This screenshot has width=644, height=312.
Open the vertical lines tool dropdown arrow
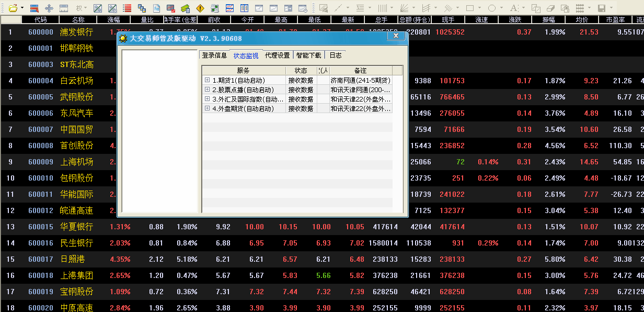[x=392, y=8]
